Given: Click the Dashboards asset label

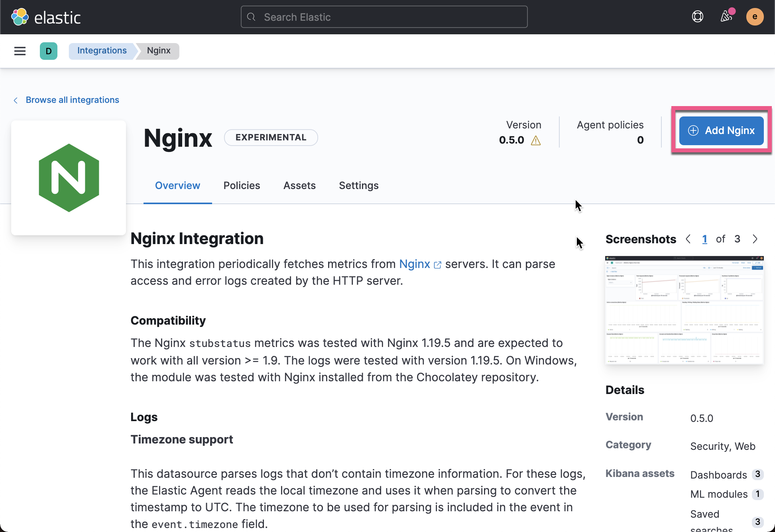Looking at the screenshot, I should 718,475.
